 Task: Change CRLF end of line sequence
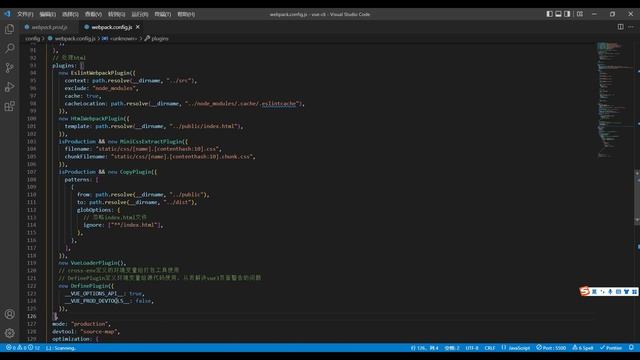click(x=490, y=348)
